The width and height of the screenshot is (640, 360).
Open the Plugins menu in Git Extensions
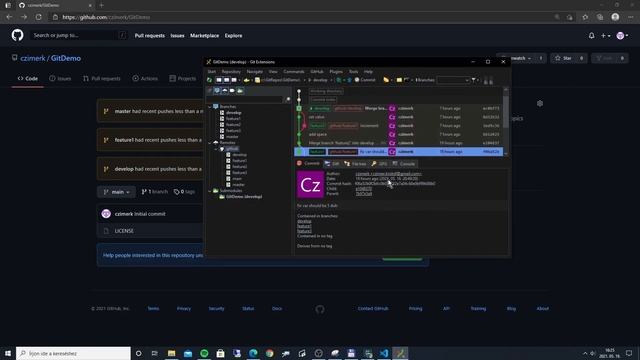pos(336,71)
